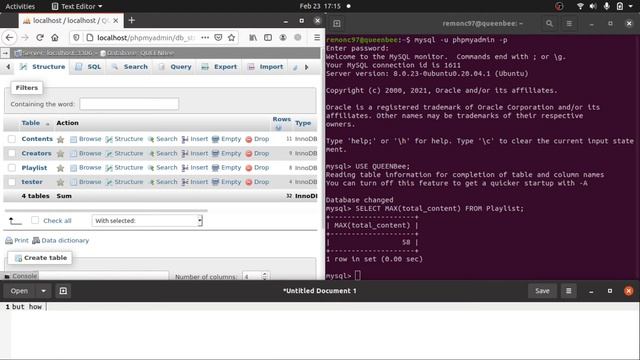Click the Print link

pyautogui.click(x=17, y=240)
